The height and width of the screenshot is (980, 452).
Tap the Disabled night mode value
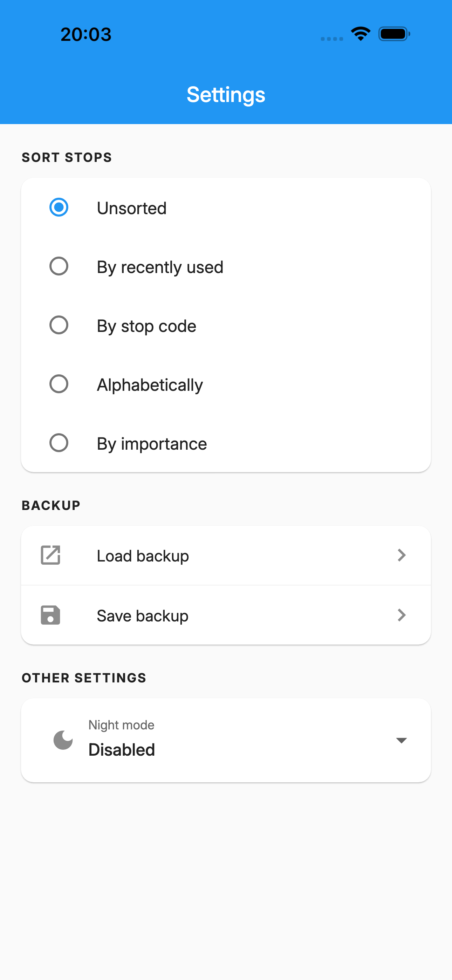tap(122, 750)
